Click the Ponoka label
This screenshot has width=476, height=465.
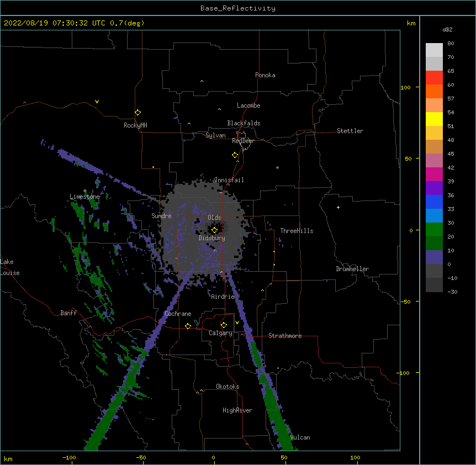[265, 75]
